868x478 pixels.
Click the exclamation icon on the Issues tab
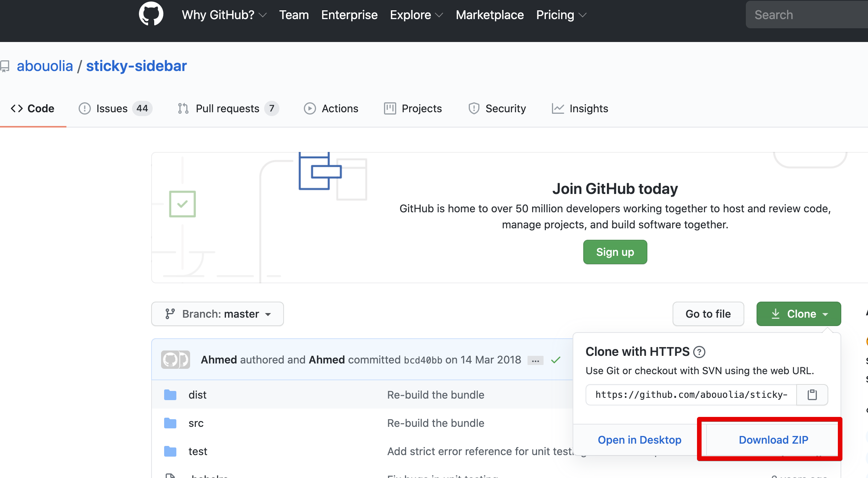85,108
